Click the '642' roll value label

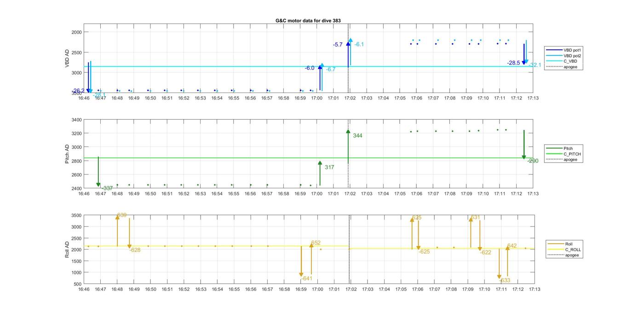(x=512, y=246)
